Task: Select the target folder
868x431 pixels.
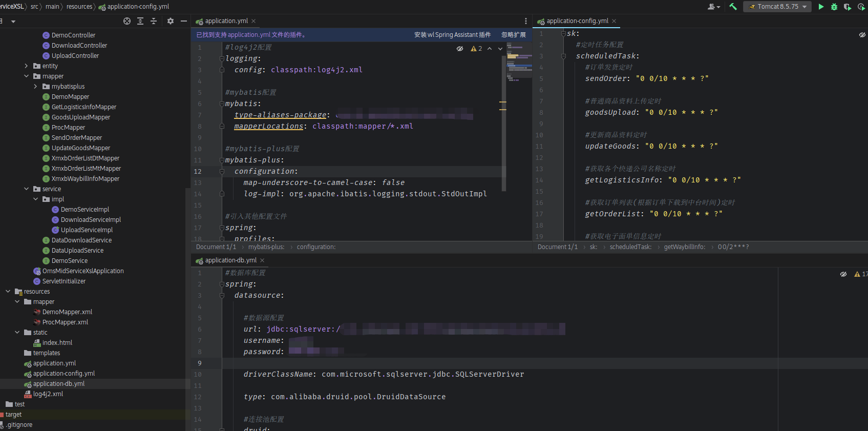Action: tap(13, 415)
